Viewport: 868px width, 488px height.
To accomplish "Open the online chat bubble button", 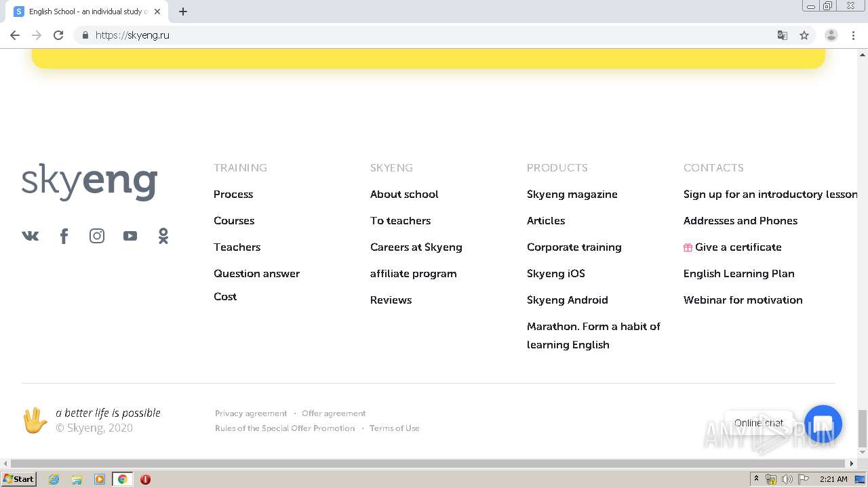I will (823, 424).
